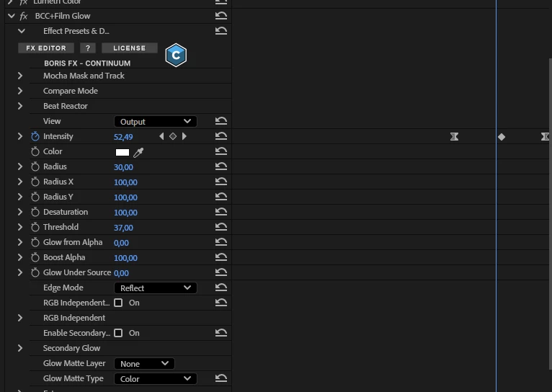The width and height of the screenshot is (552, 392).
Task: Toggle animation stopwatch for Intensity
Action: pos(35,136)
